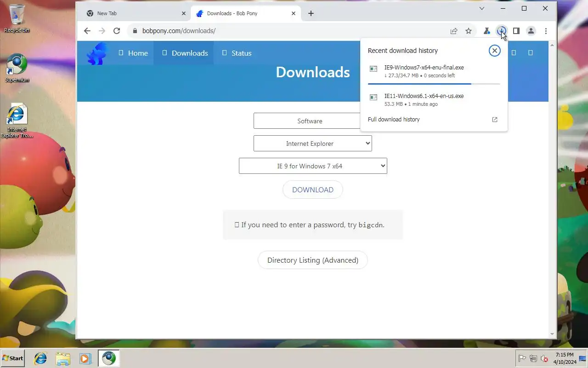Expand the Internet Explorer dropdown
This screenshot has height=368, width=588.
tap(312, 144)
